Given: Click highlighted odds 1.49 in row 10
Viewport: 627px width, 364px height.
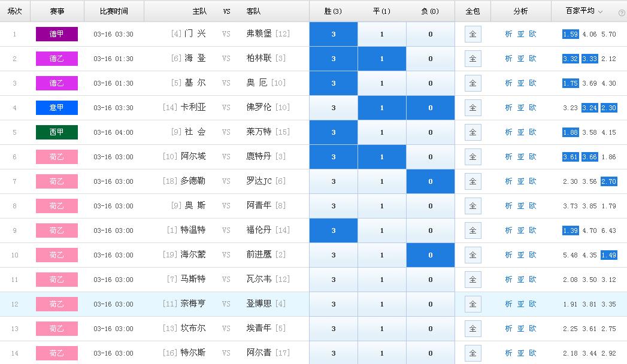Looking at the screenshot, I should [608, 255].
